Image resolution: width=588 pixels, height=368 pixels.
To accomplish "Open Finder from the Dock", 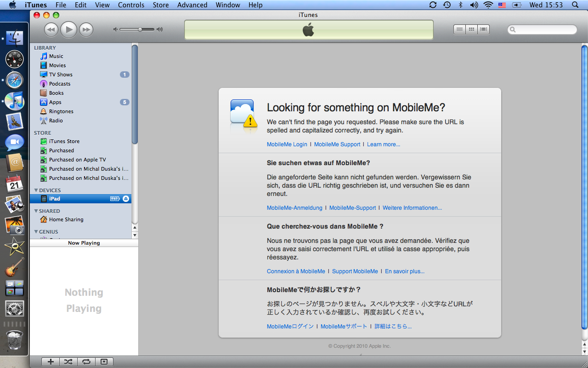I will (x=15, y=39).
